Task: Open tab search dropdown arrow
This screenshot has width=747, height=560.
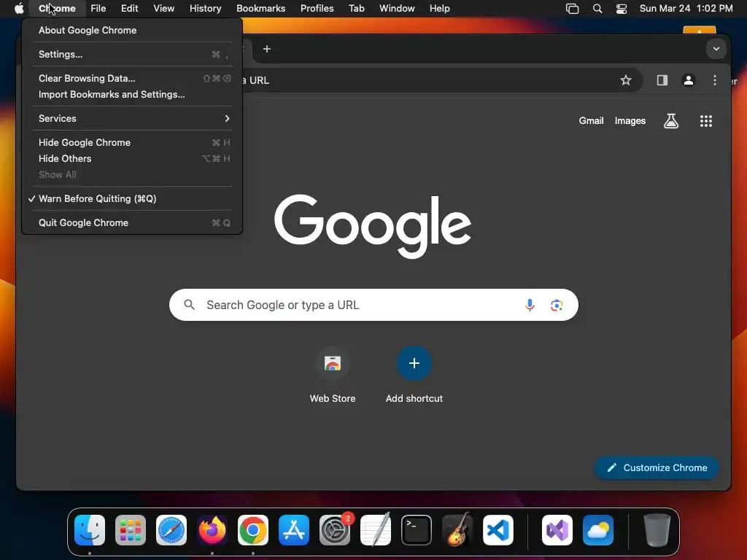Action: tap(716, 49)
